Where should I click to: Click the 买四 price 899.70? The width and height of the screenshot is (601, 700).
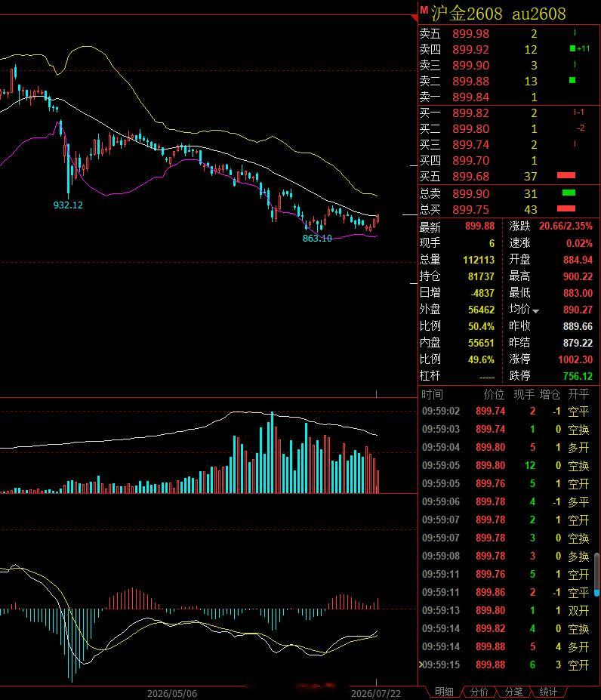(x=470, y=160)
